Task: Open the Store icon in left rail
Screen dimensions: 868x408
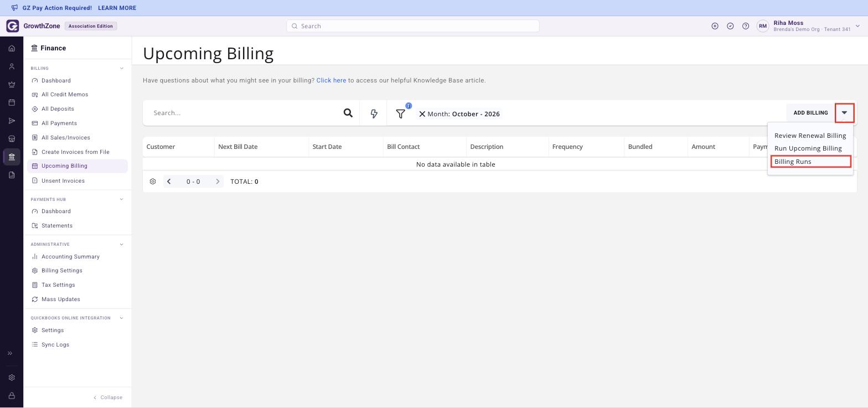Action: point(12,139)
